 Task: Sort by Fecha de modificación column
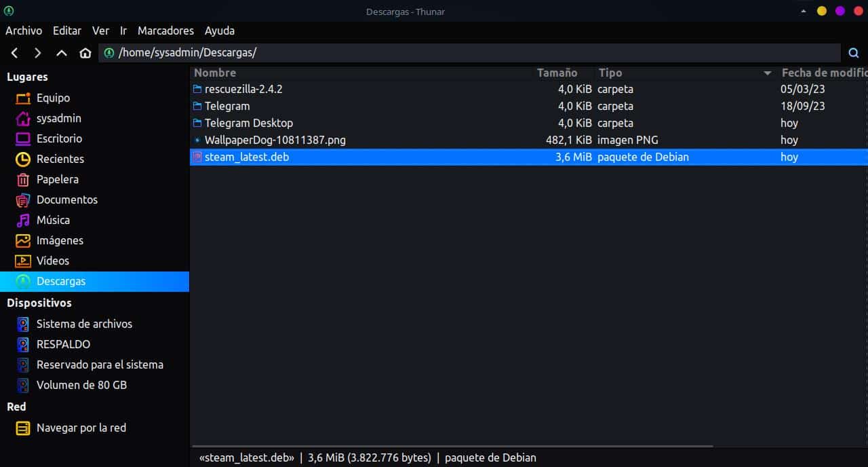tap(823, 73)
